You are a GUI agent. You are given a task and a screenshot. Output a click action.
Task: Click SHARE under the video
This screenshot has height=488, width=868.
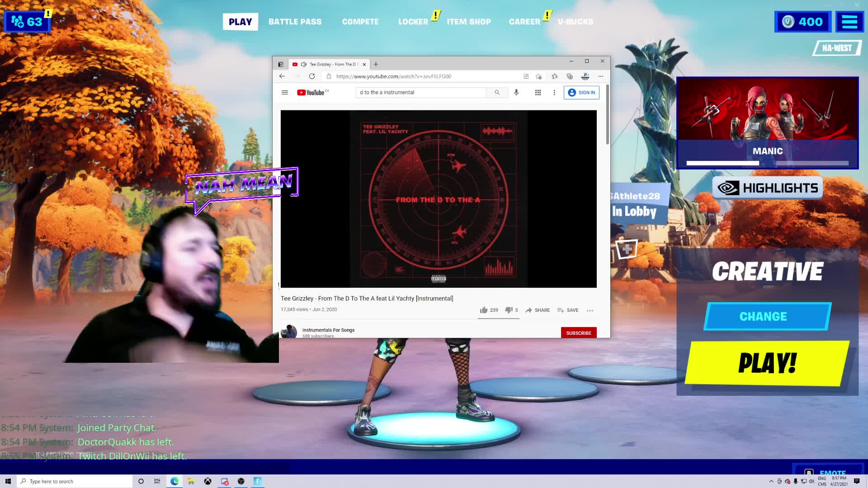538,310
